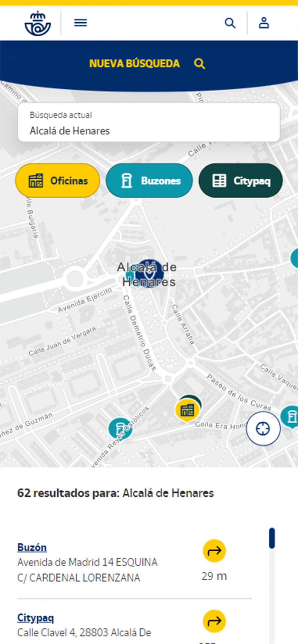Open the user account icon
This screenshot has width=298, height=644.
[264, 23]
